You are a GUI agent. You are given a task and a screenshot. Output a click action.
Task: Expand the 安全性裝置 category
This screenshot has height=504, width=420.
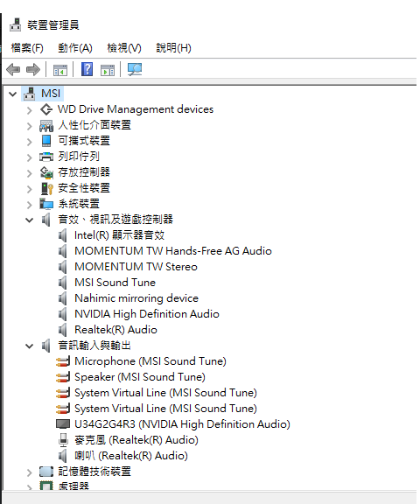[x=30, y=189]
